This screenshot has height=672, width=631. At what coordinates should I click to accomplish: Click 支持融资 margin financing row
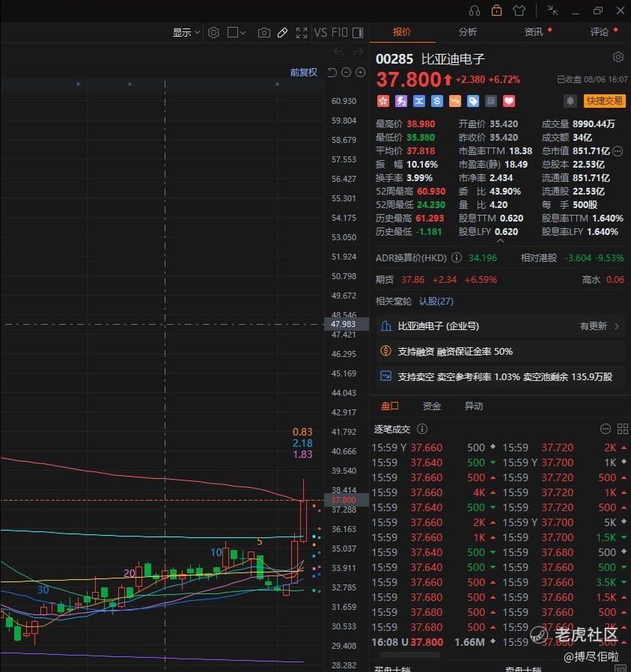(x=500, y=352)
